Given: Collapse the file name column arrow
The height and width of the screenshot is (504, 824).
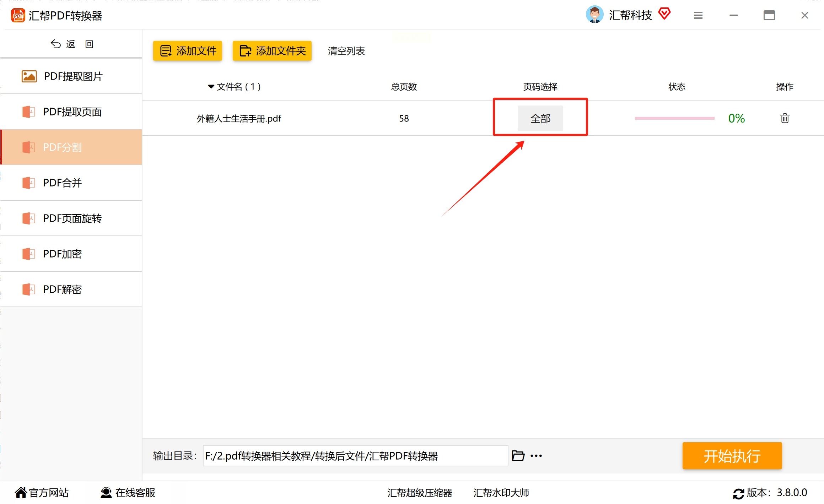Looking at the screenshot, I should tap(211, 87).
